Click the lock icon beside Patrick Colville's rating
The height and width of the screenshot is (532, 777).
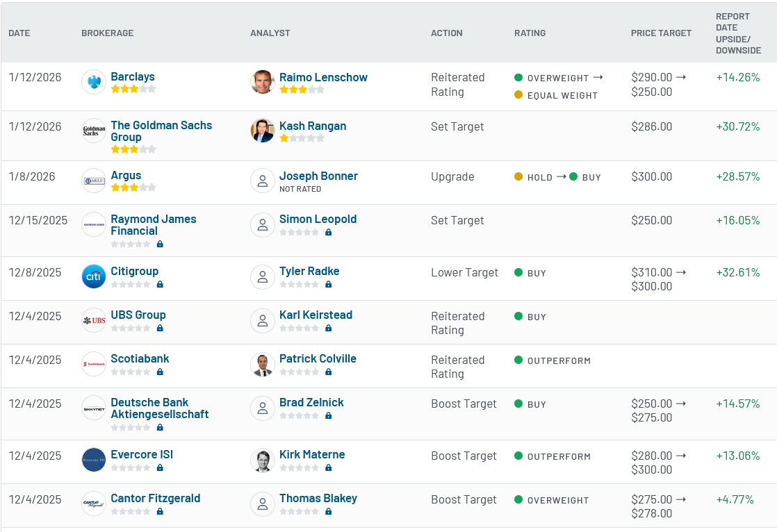point(329,372)
